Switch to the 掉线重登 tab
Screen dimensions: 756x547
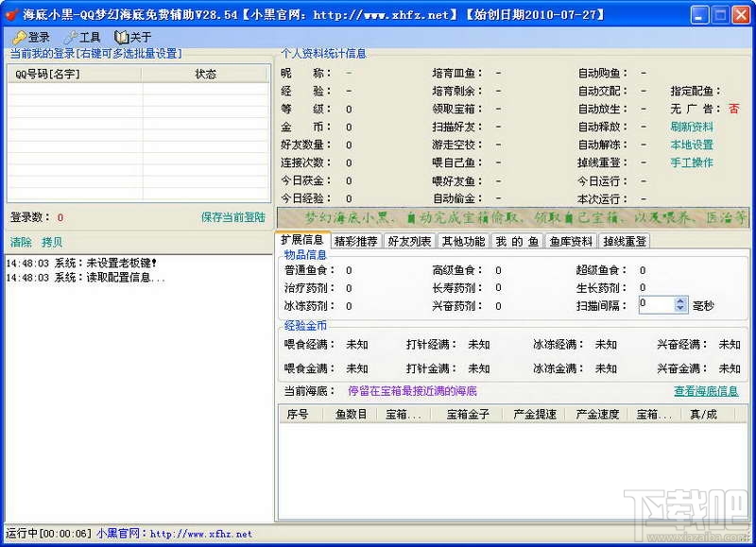pos(625,241)
